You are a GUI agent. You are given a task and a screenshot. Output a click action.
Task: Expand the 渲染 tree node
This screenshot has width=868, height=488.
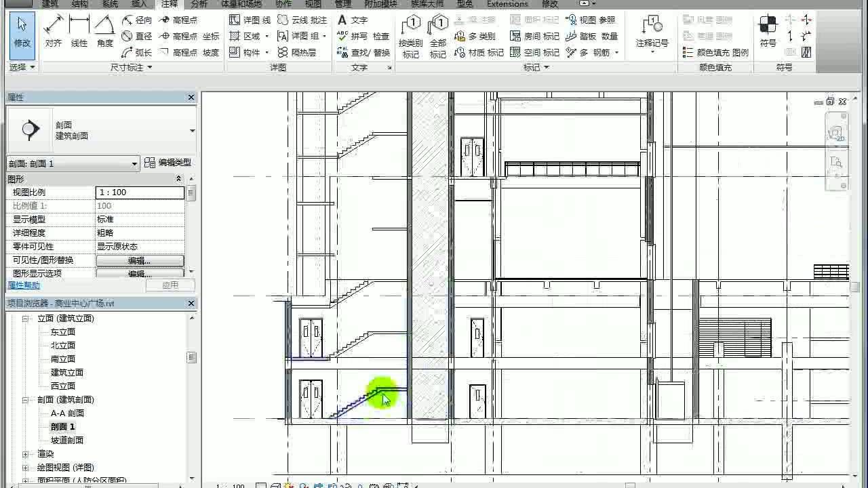(26, 454)
